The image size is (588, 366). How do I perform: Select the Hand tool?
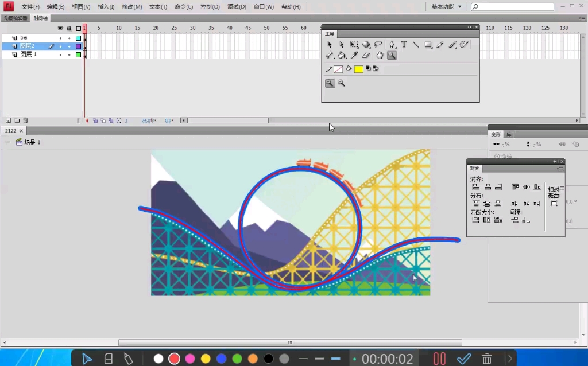pos(380,56)
